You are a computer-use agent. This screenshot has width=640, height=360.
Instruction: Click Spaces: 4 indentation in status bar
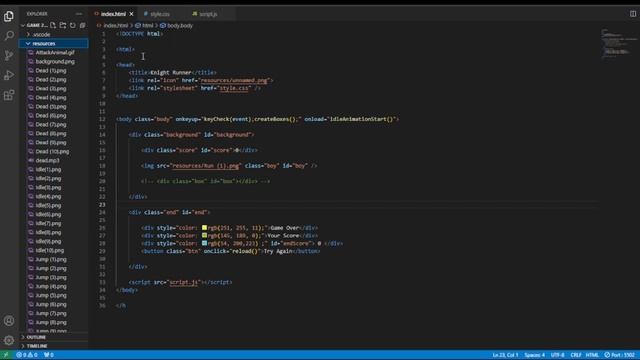click(x=534, y=355)
